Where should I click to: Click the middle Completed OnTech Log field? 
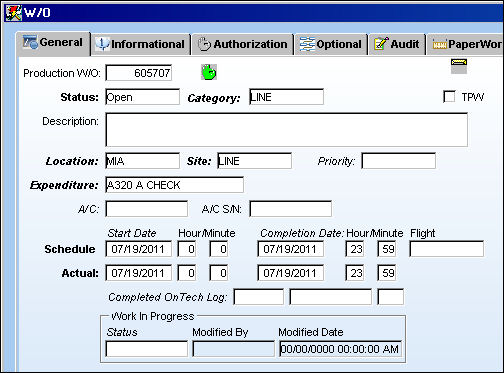[x=330, y=297]
